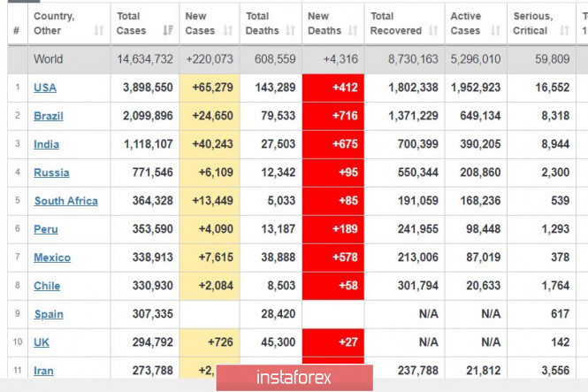Sort by Total Recovered using its arrows
The height and width of the screenshot is (392, 588).
[433, 31]
